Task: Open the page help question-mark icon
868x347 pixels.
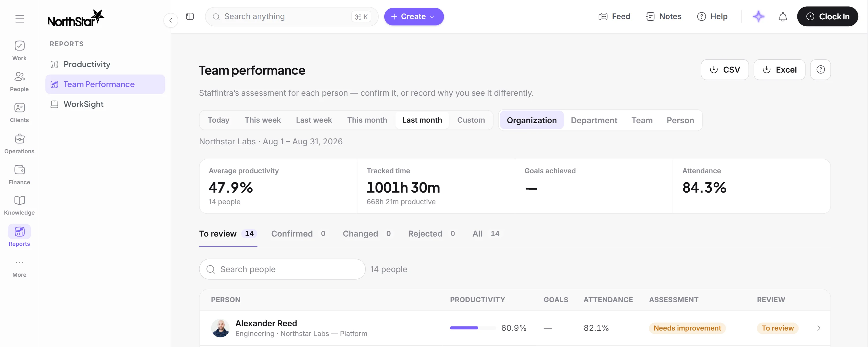Action: (821, 70)
